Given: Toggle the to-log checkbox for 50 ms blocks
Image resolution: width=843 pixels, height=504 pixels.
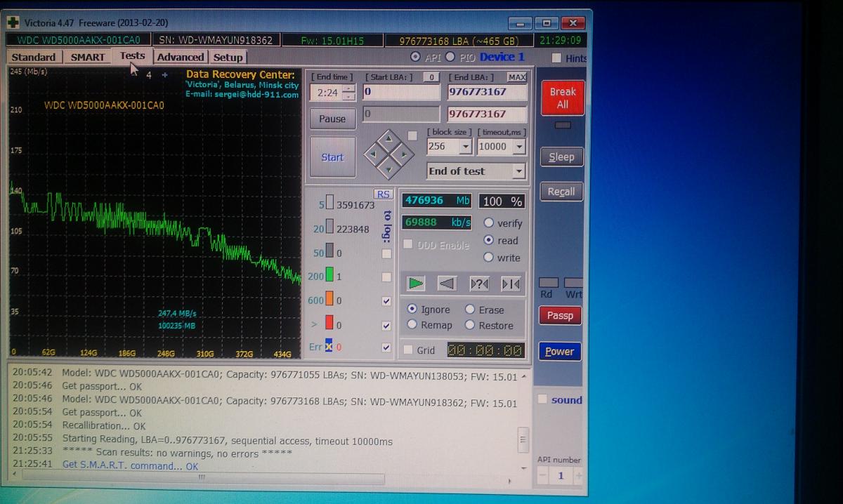Looking at the screenshot, I should pos(386,253).
